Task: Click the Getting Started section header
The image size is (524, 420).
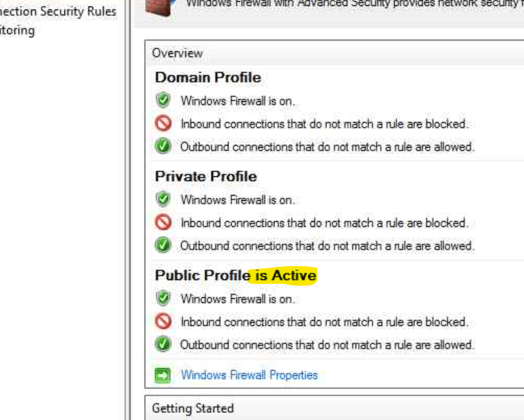Action: (192, 408)
